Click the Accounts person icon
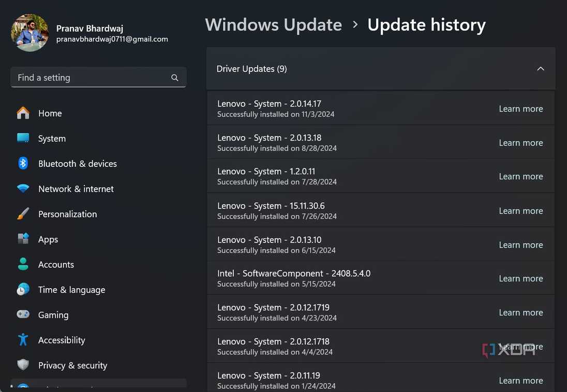The width and height of the screenshot is (567, 392). click(23, 264)
